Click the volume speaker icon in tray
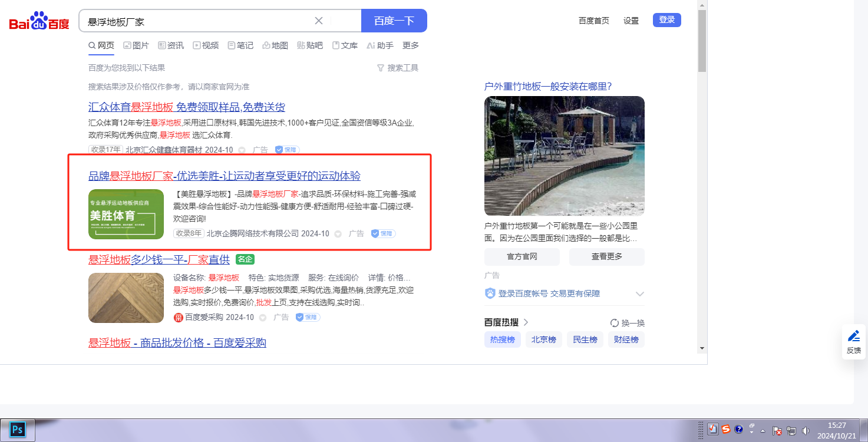This screenshot has width=868, height=442. point(806,431)
